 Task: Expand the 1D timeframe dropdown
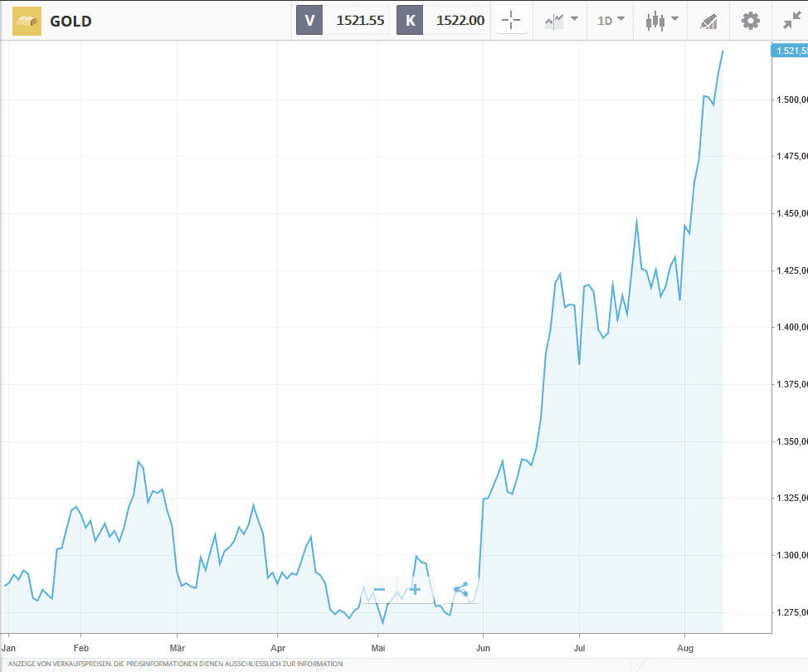[x=611, y=20]
